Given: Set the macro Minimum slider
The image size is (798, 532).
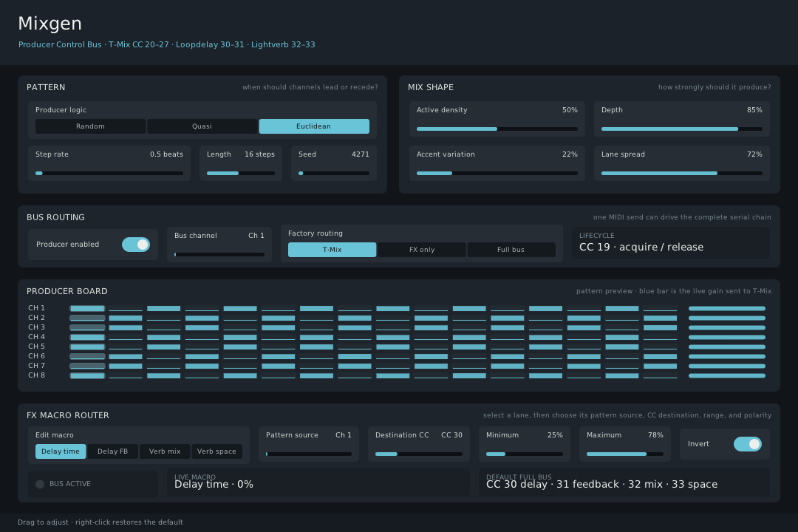Looking at the screenshot, I should point(524,454).
